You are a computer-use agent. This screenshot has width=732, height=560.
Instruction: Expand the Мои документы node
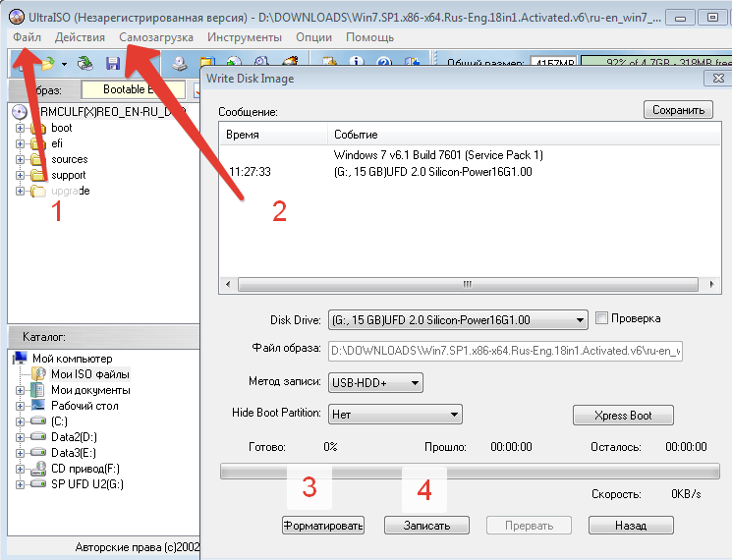pos(20,390)
